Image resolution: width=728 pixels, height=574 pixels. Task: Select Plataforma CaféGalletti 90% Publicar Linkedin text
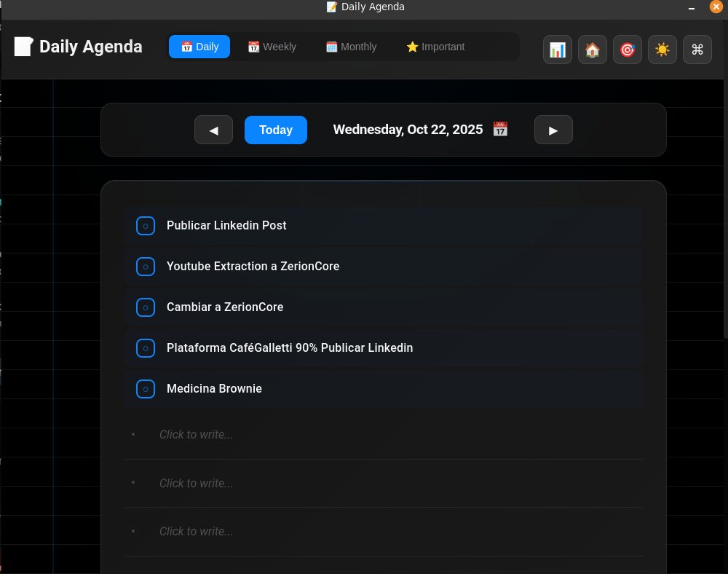coord(290,348)
